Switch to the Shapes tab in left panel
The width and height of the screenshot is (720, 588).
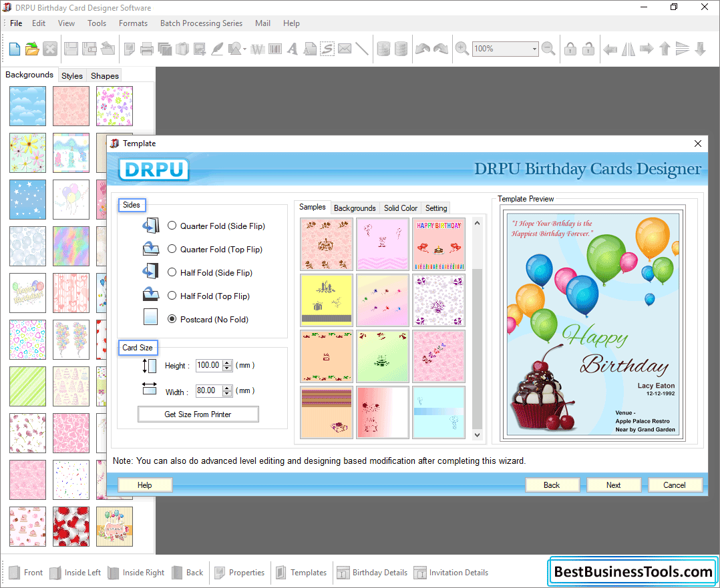pos(104,75)
